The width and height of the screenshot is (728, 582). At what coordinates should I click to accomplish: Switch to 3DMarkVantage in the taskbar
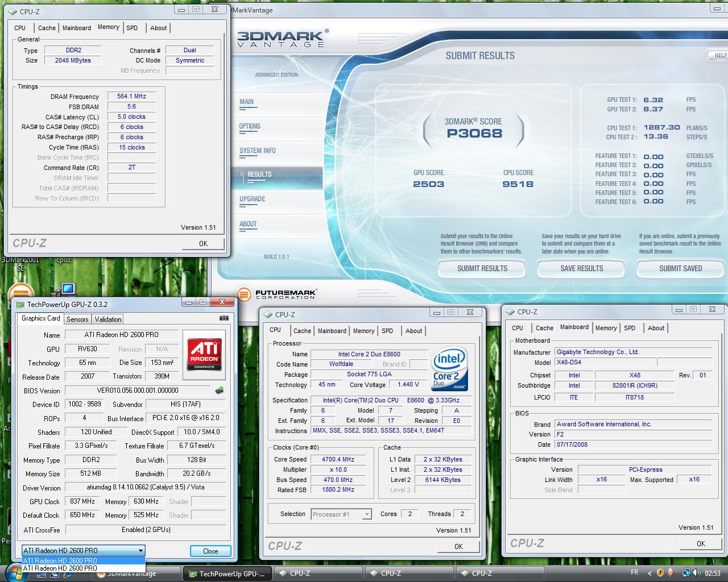(x=137, y=573)
